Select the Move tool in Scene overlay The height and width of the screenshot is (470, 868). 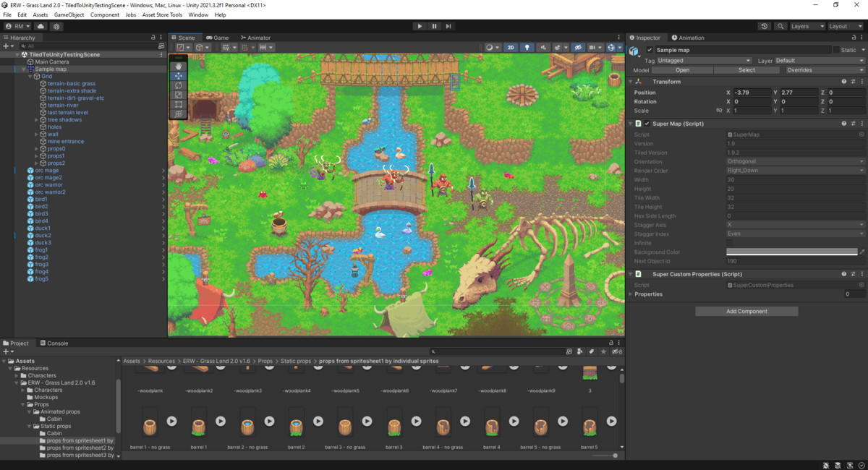pyautogui.click(x=179, y=75)
